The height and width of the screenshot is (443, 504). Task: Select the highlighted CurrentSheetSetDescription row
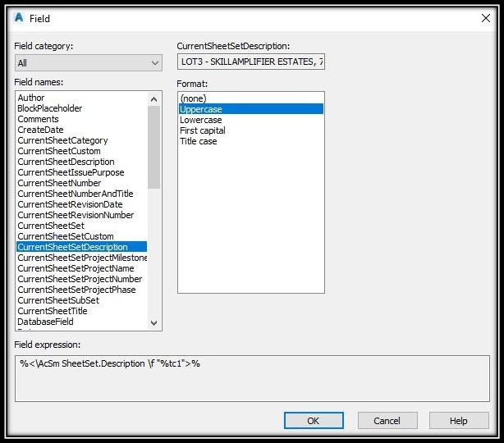(81, 247)
